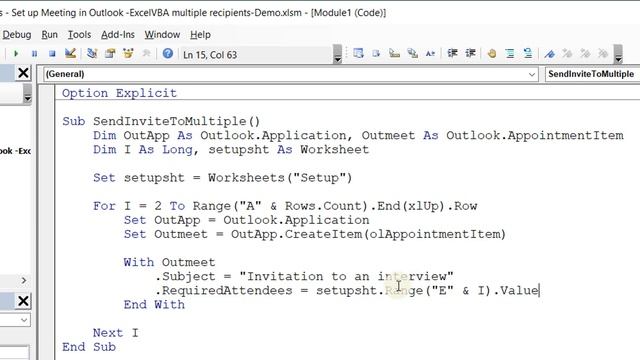Image resolution: width=640 pixels, height=360 pixels.
Task: Click Project pane scroll-right arrow
Action: (x=24, y=280)
